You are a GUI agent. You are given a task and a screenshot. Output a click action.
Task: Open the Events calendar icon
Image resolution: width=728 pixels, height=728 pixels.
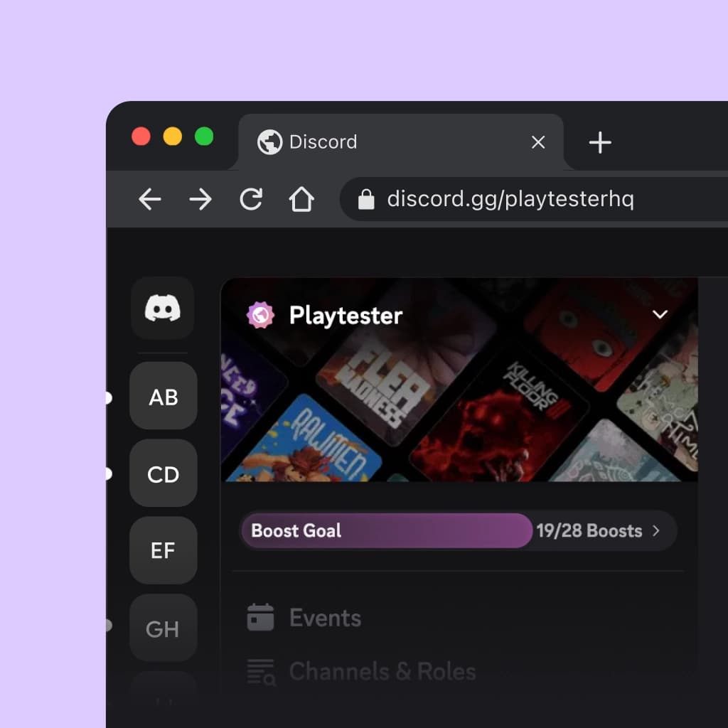click(262, 617)
